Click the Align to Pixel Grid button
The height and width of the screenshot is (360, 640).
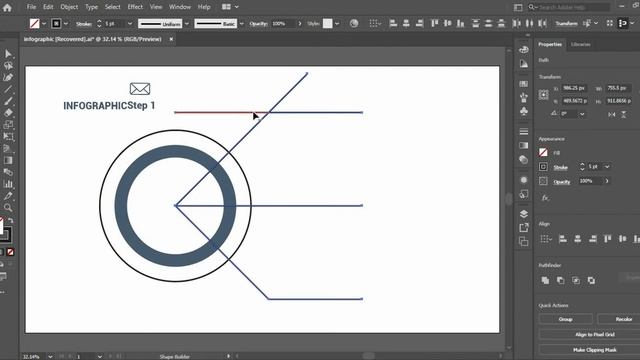click(595, 335)
